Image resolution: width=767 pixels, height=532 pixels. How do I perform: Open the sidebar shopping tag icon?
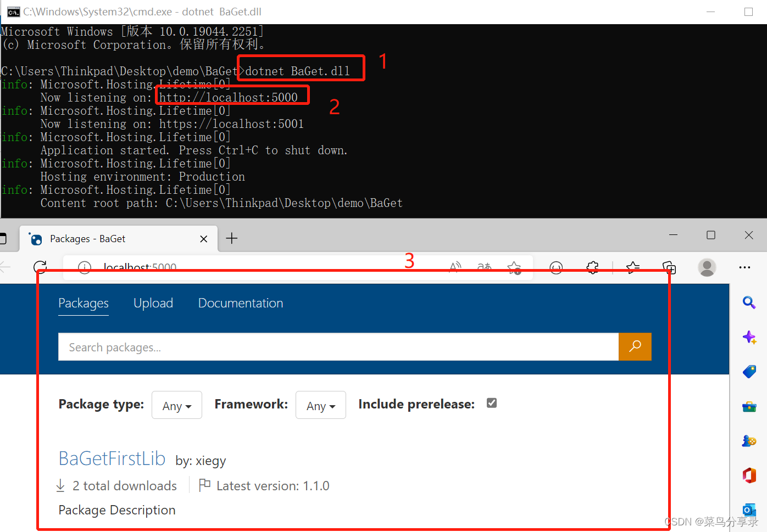click(x=749, y=372)
